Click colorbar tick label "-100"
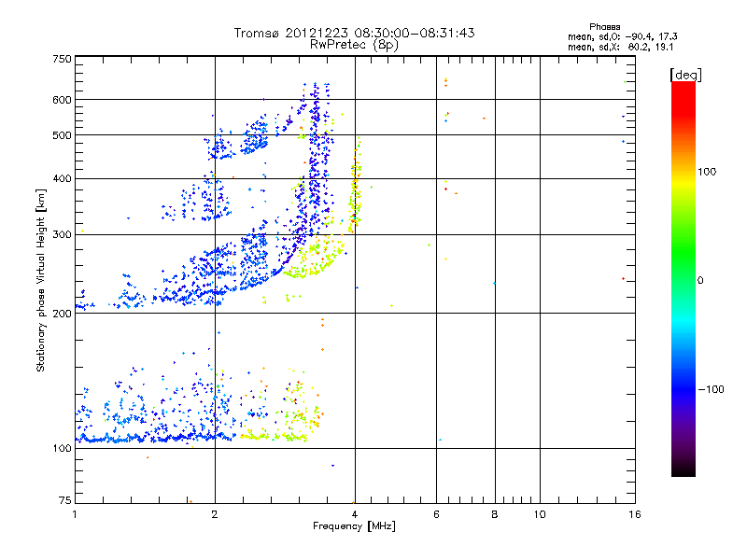The width and height of the screenshot is (747, 560). tap(711, 389)
